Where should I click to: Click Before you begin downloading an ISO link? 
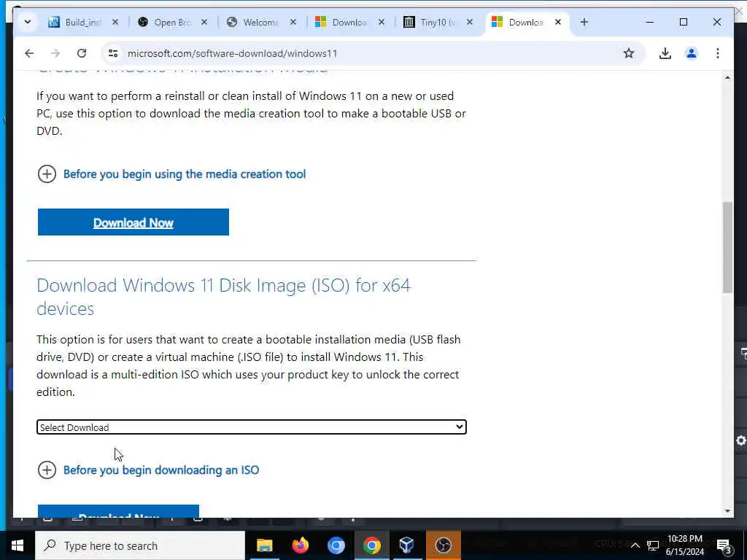point(161,470)
